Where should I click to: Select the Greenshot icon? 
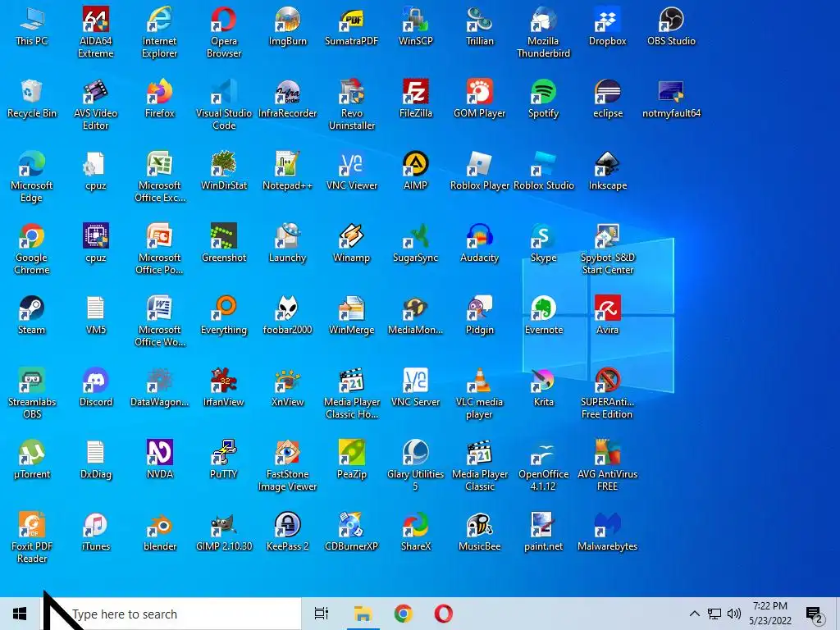pyautogui.click(x=224, y=244)
